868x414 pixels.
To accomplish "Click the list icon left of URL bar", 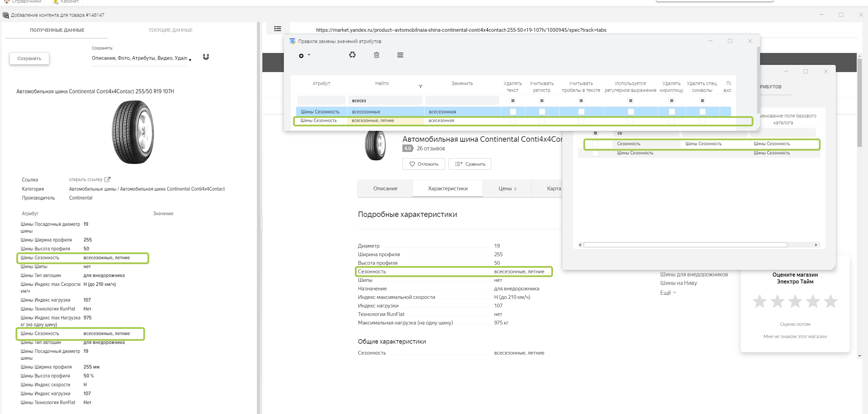I will pos(278,29).
